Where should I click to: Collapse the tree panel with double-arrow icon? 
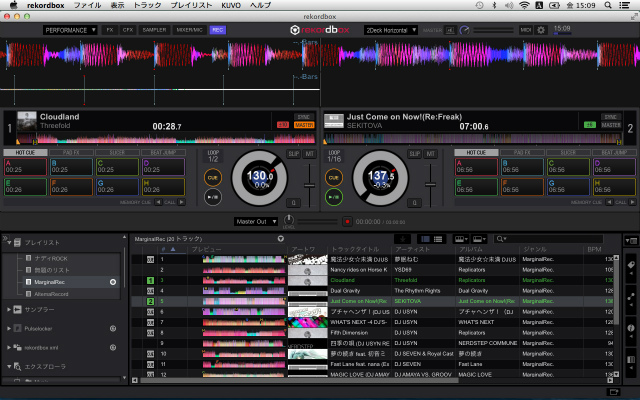[x=5, y=238]
